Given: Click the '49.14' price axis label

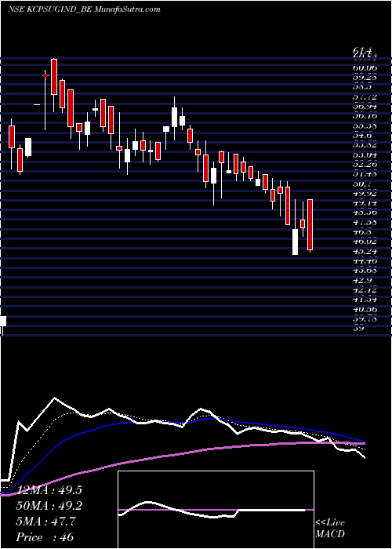Looking at the screenshot, I should pos(364,202).
